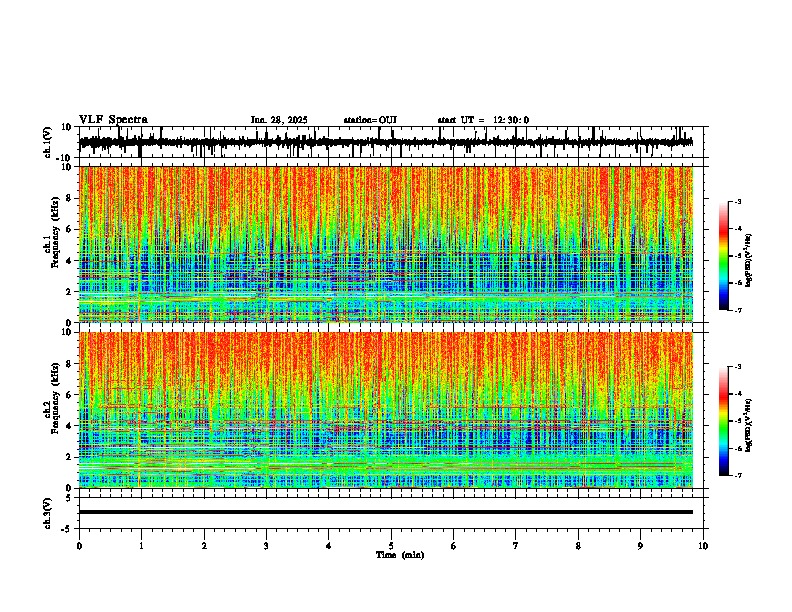Click the "8" kHz tick of ch.2 spectrogram

[x=70, y=364]
